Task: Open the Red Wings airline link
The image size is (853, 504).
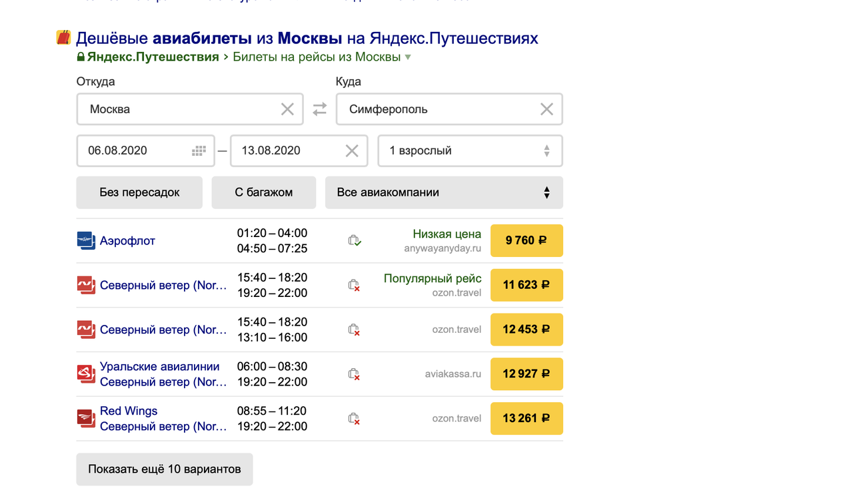Action: coord(129,411)
